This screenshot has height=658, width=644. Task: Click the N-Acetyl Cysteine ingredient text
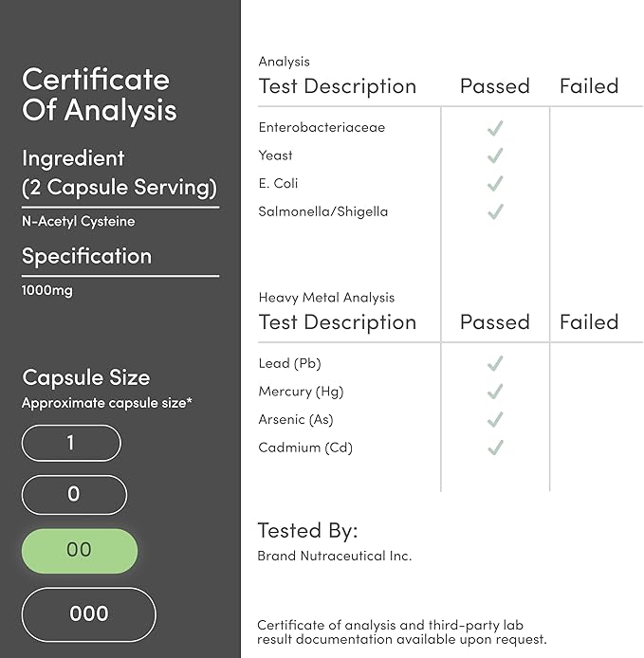[79, 221]
